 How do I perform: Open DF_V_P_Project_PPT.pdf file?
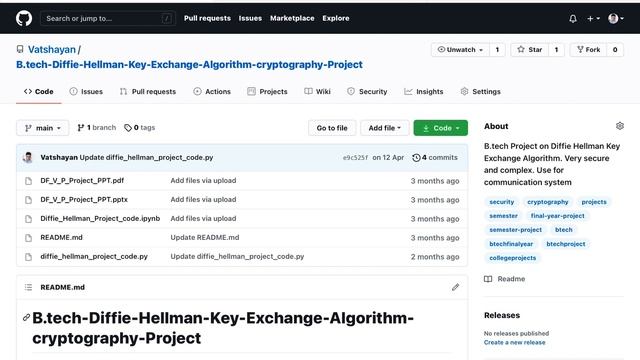click(82, 180)
